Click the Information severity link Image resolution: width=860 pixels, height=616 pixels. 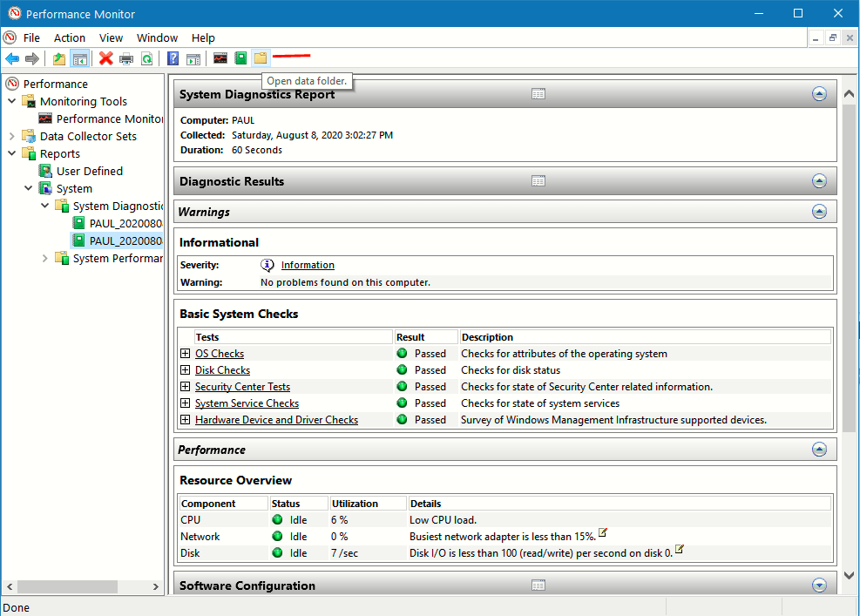point(307,264)
